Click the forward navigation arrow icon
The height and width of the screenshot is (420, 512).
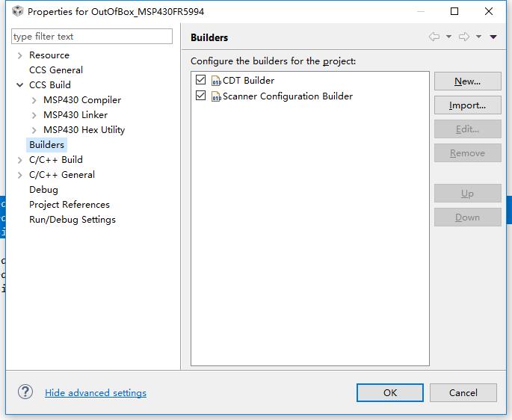pos(464,37)
